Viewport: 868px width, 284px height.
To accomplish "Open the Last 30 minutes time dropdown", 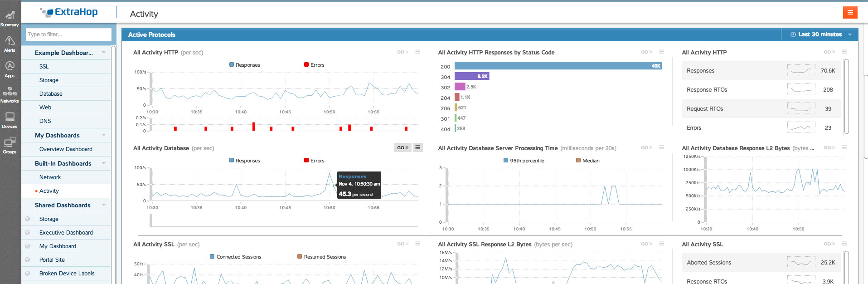I will [820, 34].
